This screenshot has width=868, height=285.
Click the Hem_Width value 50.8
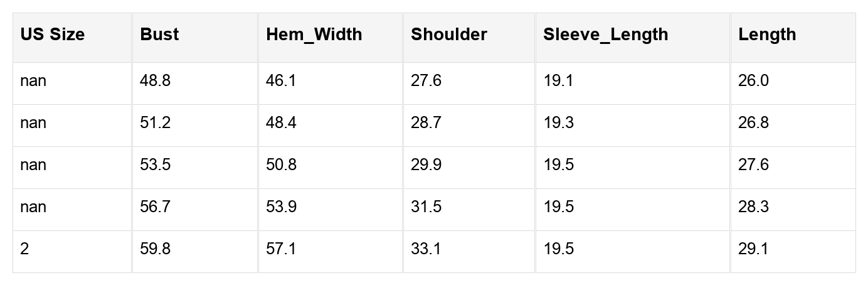(x=282, y=165)
